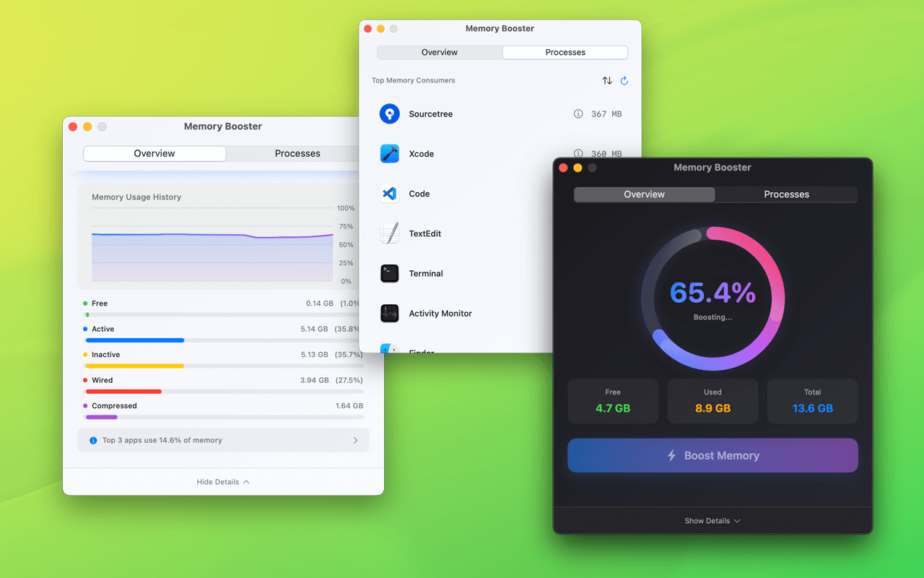Click the Xcode app icon

[x=389, y=153]
